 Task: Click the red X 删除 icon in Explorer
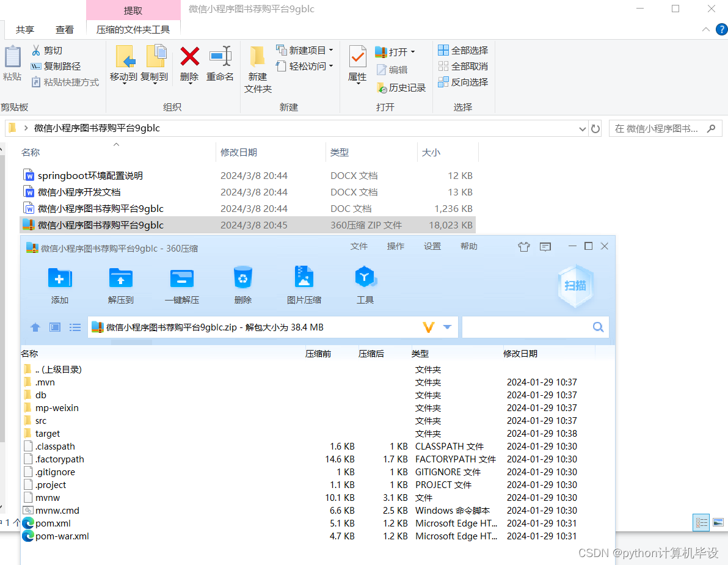point(189,57)
